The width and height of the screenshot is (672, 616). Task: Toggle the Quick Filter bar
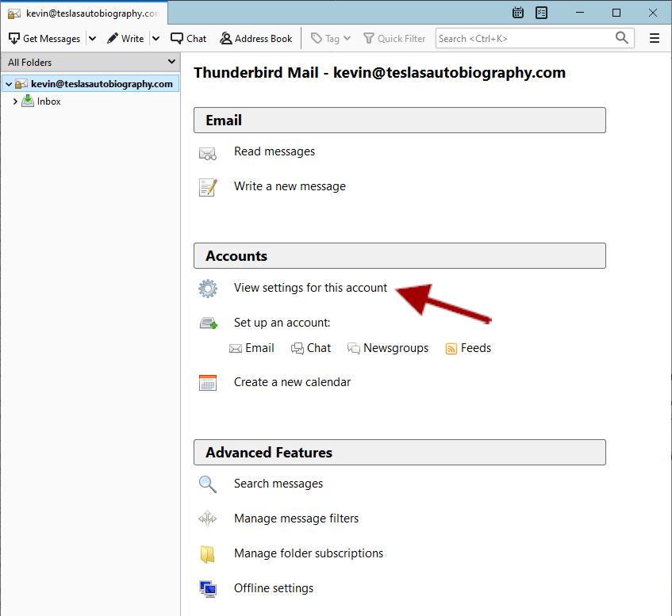394,39
